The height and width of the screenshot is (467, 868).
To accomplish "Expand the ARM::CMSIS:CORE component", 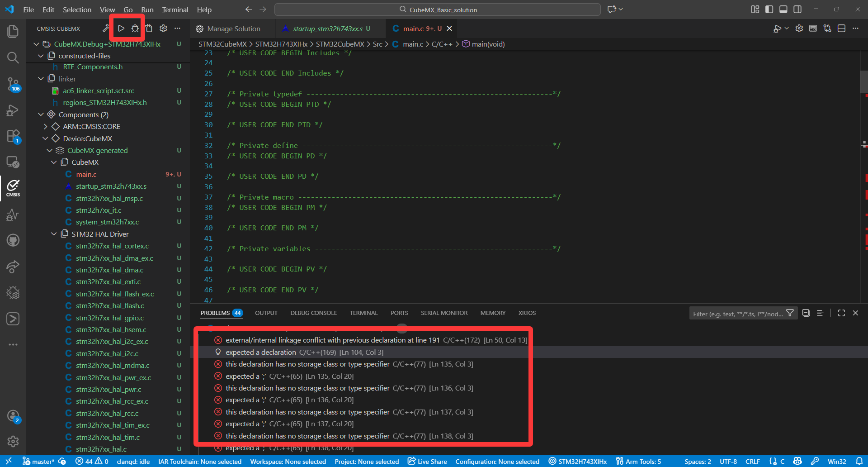I will tap(45, 127).
